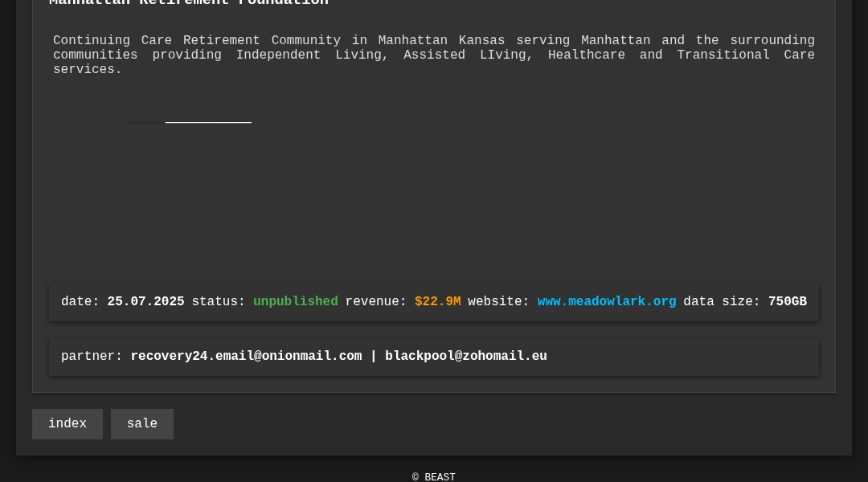Click the © BEAST footer text
868x482 pixels.
(x=434, y=477)
